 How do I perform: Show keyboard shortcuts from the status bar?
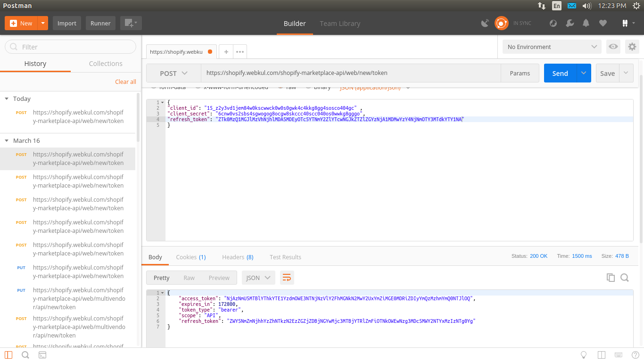(619, 355)
